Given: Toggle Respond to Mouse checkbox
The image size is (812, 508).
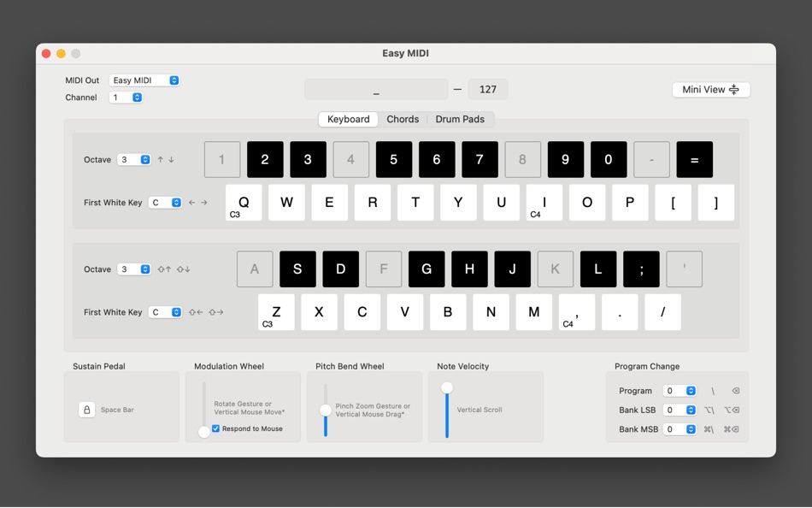Looking at the screenshot, I should pos(216,428).
